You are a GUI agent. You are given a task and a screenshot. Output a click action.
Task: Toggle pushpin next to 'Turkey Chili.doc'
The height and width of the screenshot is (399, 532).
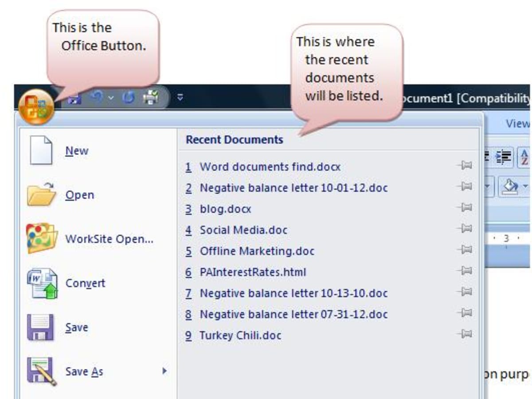coord(465,334)
